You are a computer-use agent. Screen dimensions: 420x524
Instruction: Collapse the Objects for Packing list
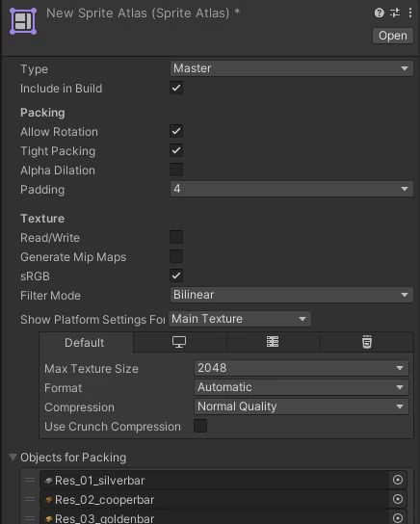click(13, 458)
